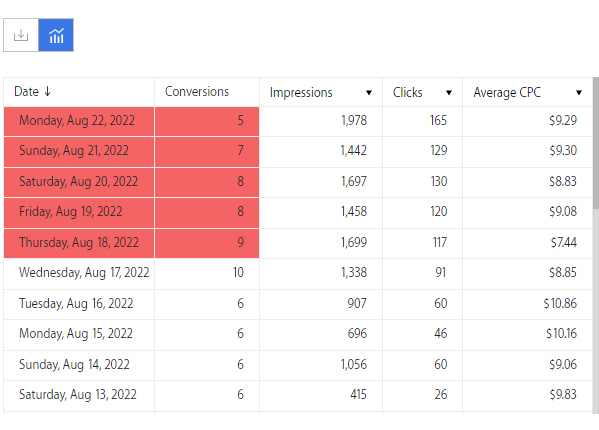Click the vertical scrollbar thumb

596,143
